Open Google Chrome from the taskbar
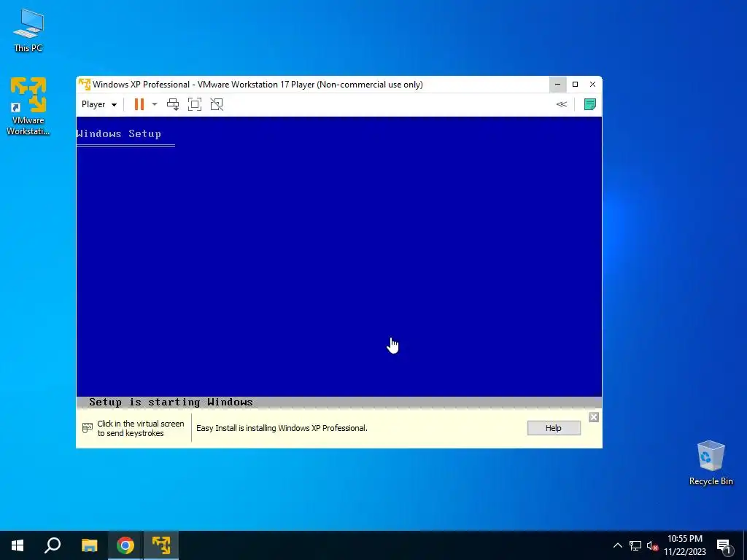Screen dimensions: 747x560 [x=125, y=545]
